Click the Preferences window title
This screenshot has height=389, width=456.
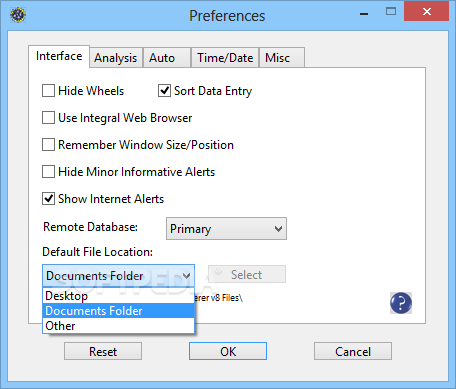(227, 16)
